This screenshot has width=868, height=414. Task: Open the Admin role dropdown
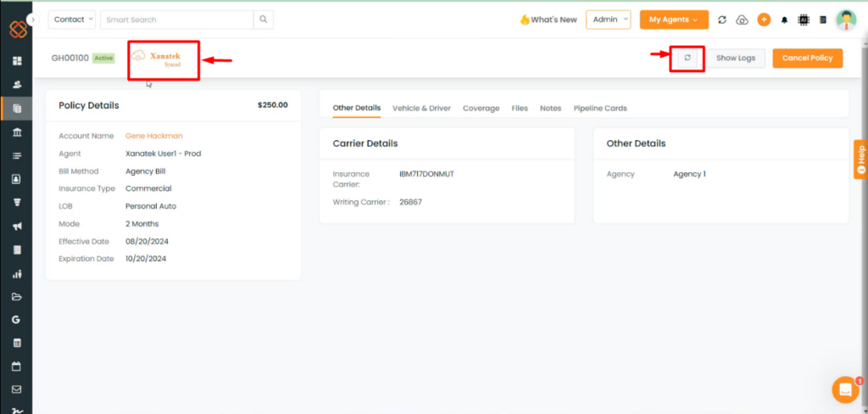609,20
